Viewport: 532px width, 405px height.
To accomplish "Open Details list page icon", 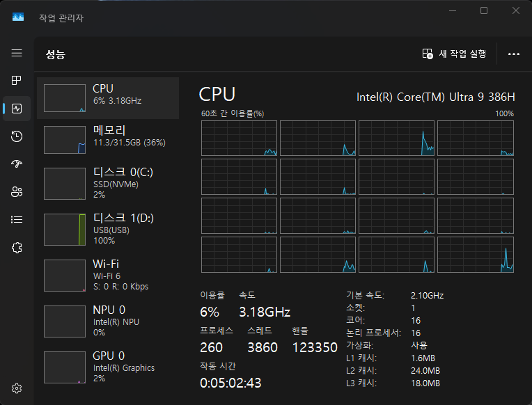I will pos(17,219).
